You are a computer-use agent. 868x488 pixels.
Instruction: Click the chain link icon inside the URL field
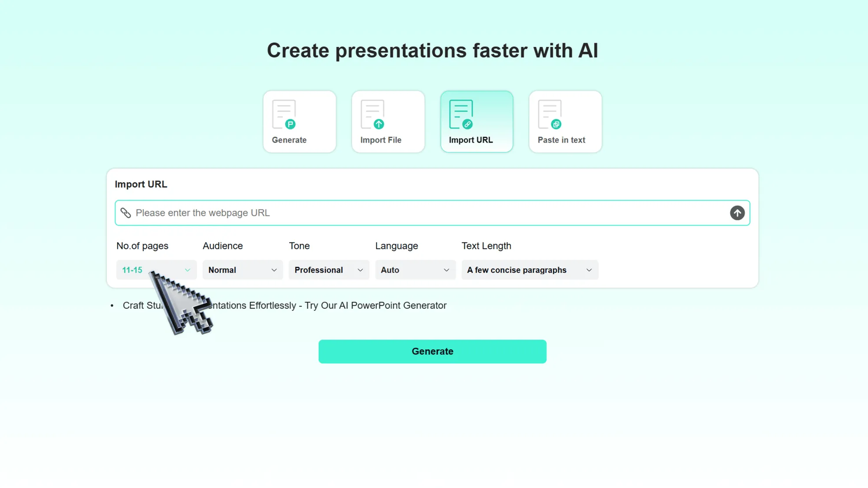126,213
